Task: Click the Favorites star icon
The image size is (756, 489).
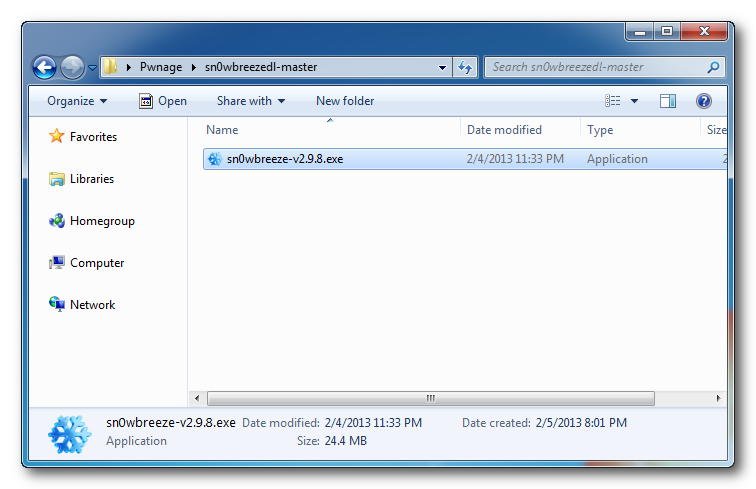Action: (x=56, y=136)
